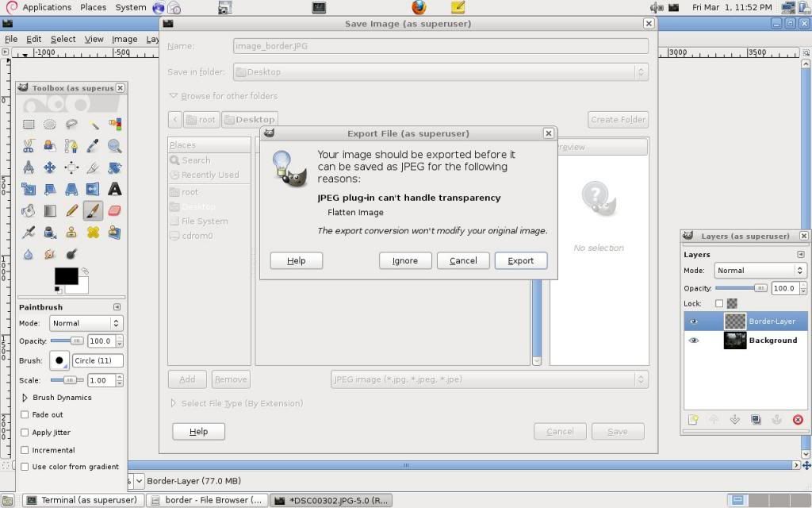Enable the Fade out checkbox
Image resolution: width=812 pixels, height=508 pixels.
pos(25,414)
